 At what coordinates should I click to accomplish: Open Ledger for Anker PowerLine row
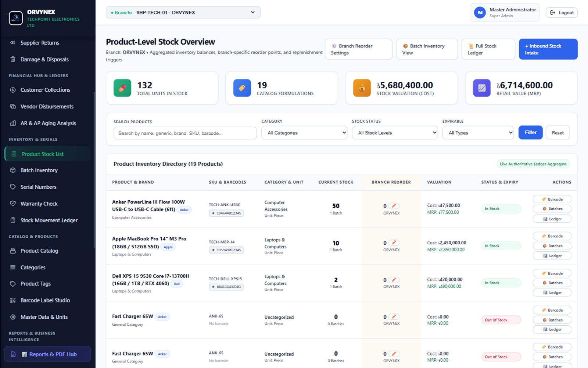point(552,219)
